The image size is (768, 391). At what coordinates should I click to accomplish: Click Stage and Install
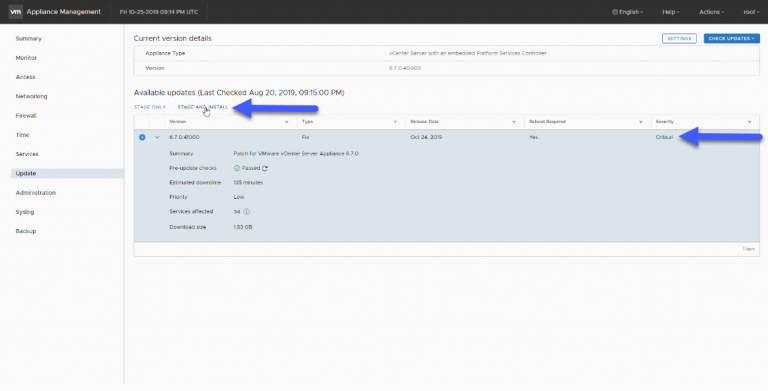click(203, 107)
